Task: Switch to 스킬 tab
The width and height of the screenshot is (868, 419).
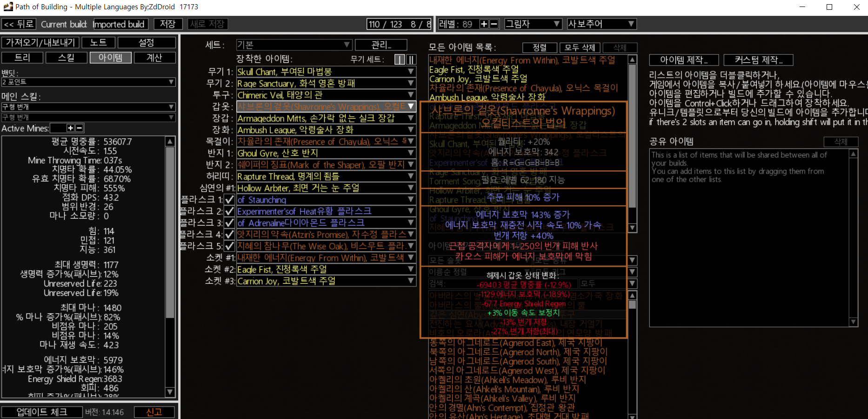Action: (x=66, y=58)
